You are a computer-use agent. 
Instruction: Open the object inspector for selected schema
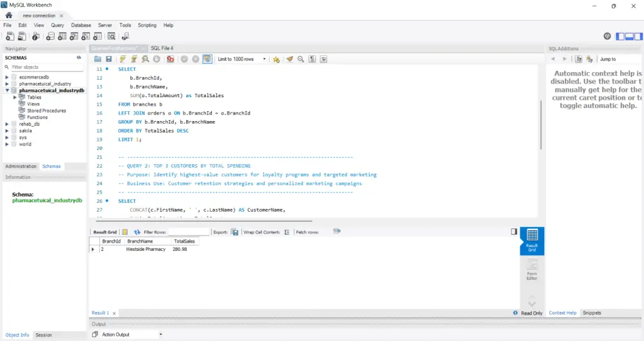36,37
